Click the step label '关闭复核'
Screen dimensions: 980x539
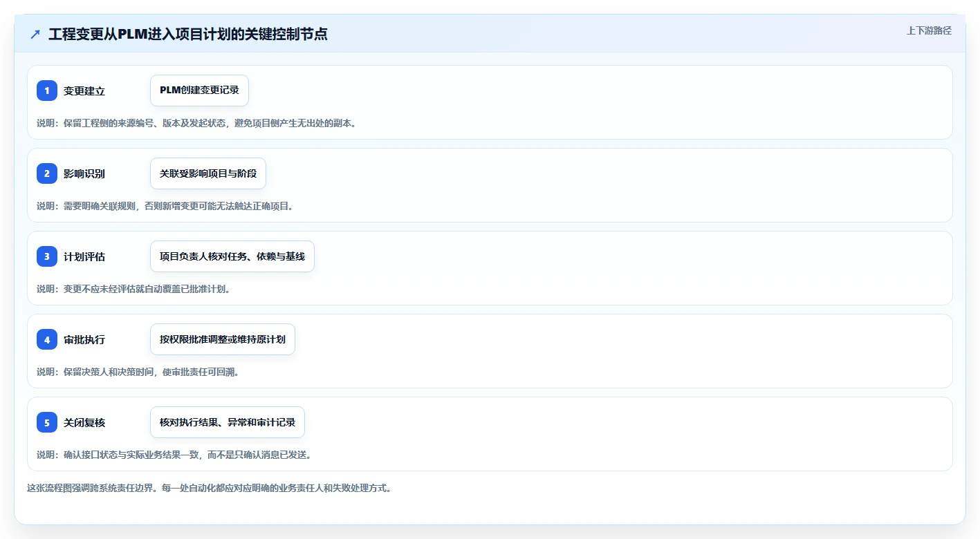pos(84,423)
